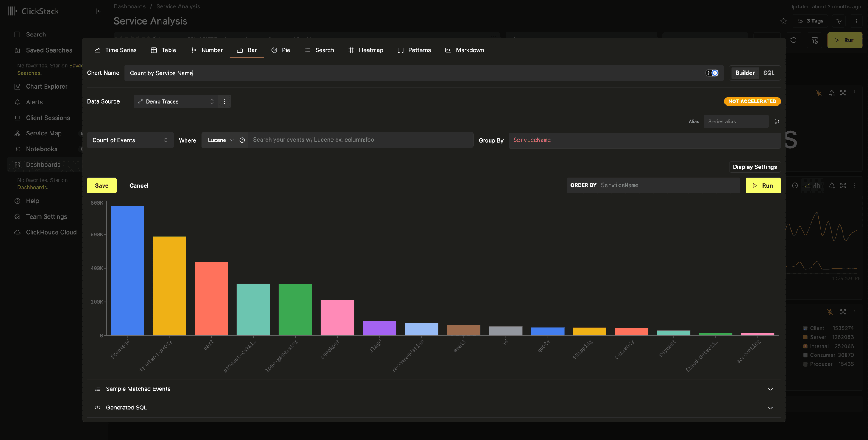Click the clock icon on the line chart tile
This screenshot has width=868, height=440.
[795, 185]
